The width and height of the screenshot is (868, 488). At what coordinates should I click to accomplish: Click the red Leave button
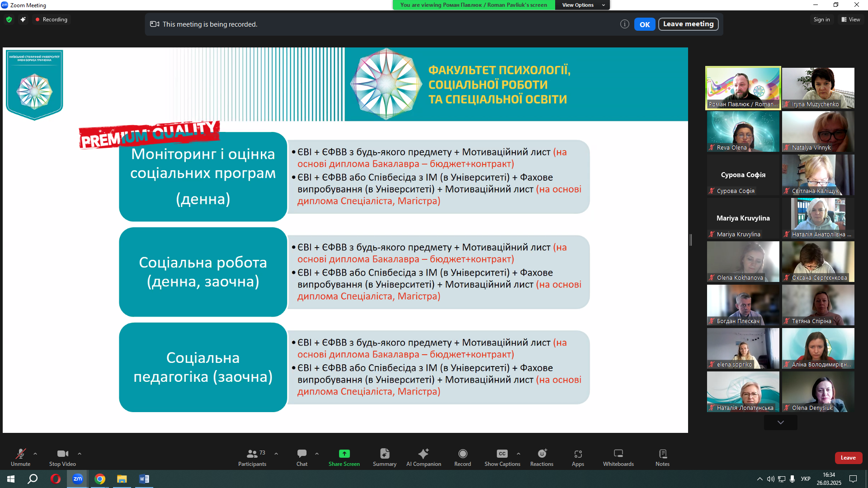click(x=848, y=458)
